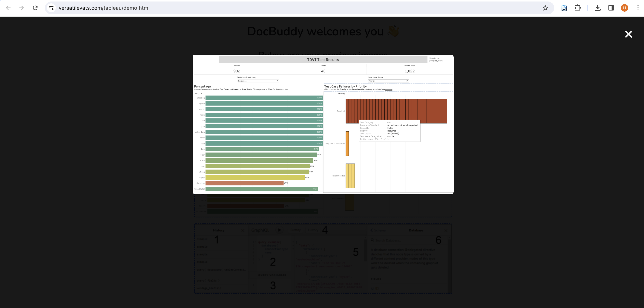Click the site information icon in address bar
644x308 pixels.
coord(51,8)
